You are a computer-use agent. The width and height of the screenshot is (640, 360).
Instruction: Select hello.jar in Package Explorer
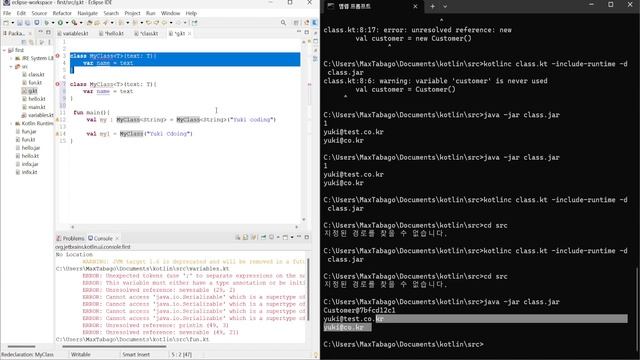pyautogui.click(x=27, y=148)
